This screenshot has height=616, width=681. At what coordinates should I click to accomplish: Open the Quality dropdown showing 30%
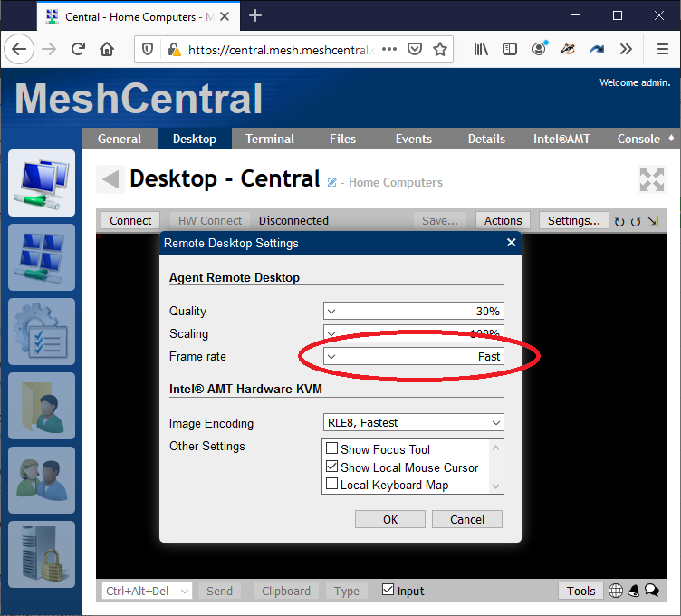pyautogui.click(x=414, y=311)
